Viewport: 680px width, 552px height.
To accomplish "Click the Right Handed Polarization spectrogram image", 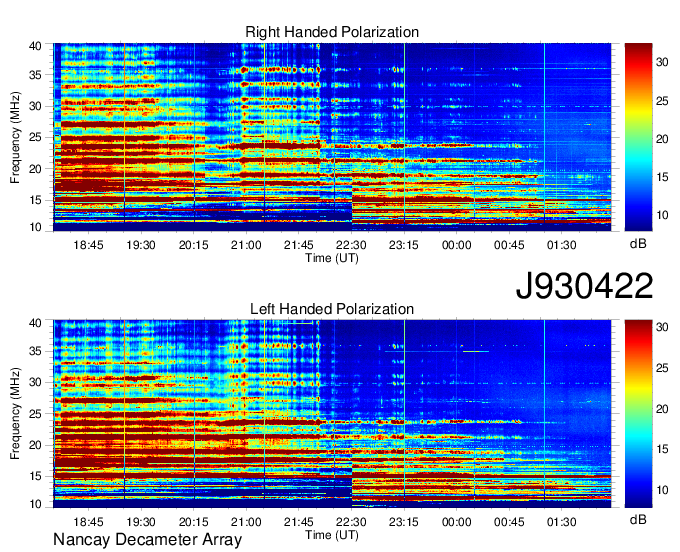I will tap(332, 137).
